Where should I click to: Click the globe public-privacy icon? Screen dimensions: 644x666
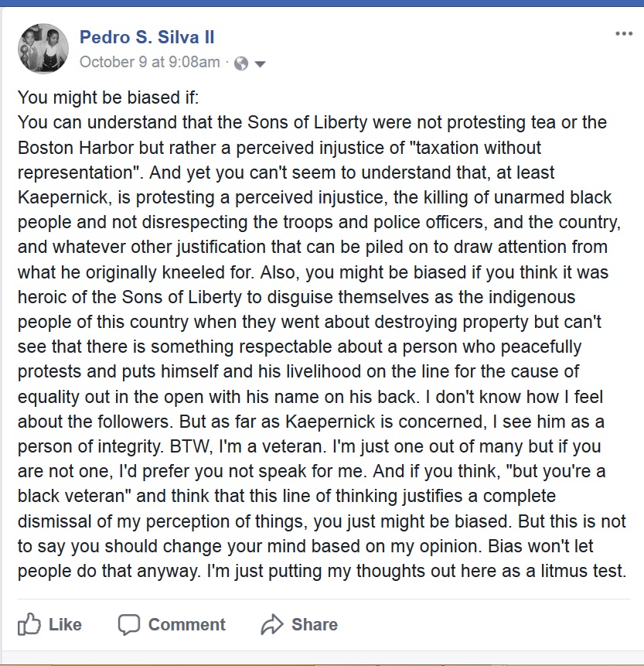241,63
